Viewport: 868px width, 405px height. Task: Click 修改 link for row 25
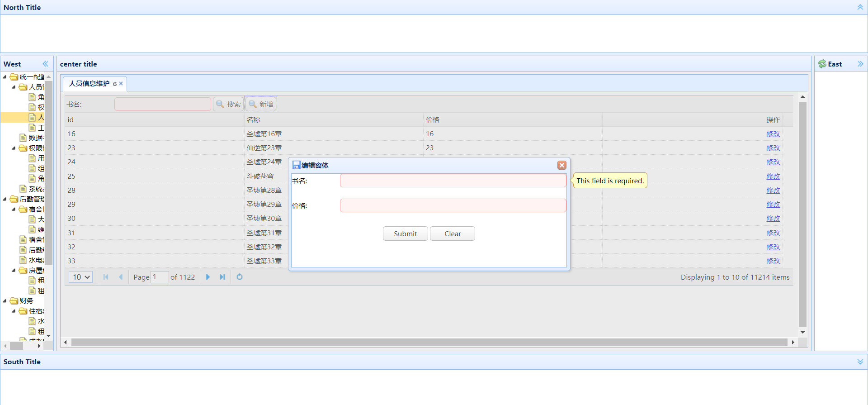click(773, 176)
